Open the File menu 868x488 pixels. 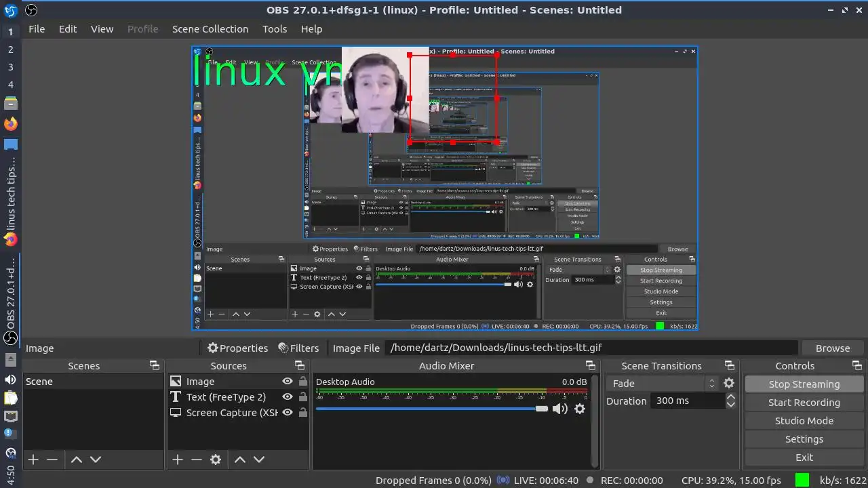tap(37, 29)
